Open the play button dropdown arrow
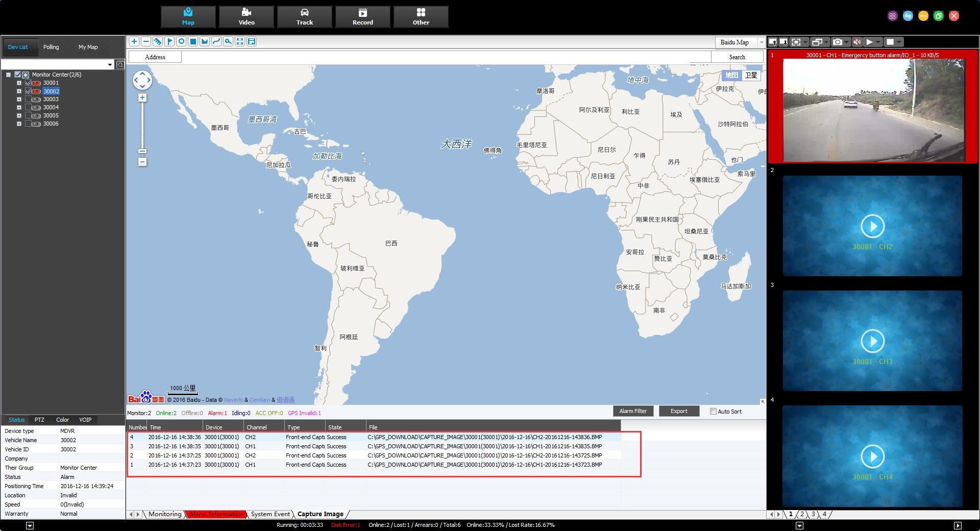Screen dimensions: 980x531 pyautogui.click(x=878, y=41)
